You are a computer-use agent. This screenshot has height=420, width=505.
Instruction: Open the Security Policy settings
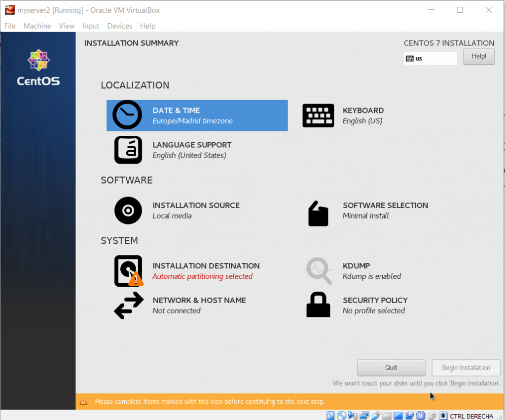357,305
